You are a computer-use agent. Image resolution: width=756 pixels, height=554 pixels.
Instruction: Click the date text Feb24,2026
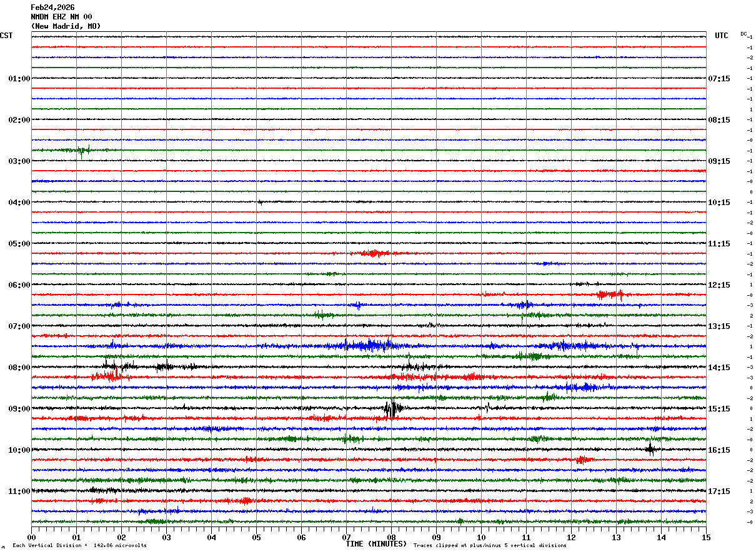52,8
